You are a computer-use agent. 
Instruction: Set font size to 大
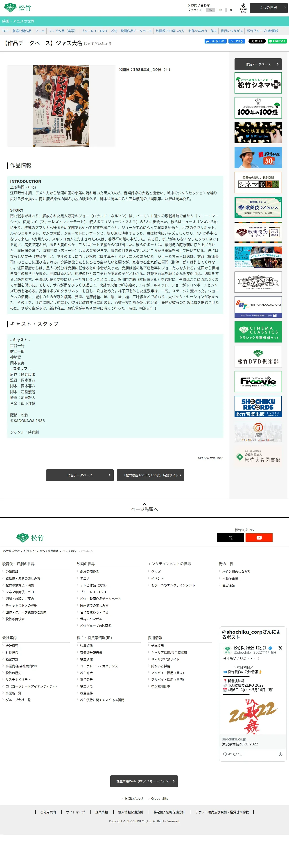pyautogui.click(x=231, y=10)
